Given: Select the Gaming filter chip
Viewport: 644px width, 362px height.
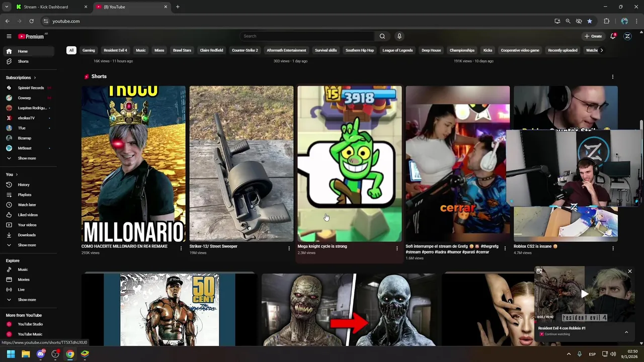Looking at the screenshot, I should click(x=89, y=50).
